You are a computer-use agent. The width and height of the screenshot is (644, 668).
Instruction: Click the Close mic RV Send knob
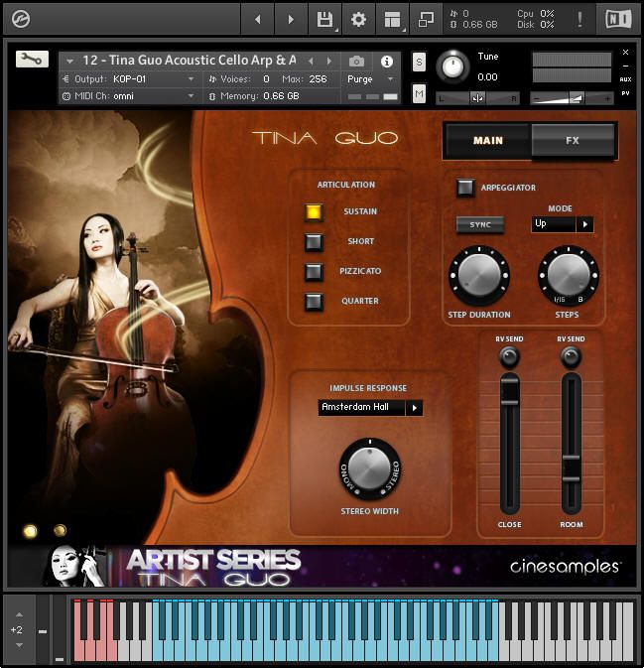click(x=509, y=357)
